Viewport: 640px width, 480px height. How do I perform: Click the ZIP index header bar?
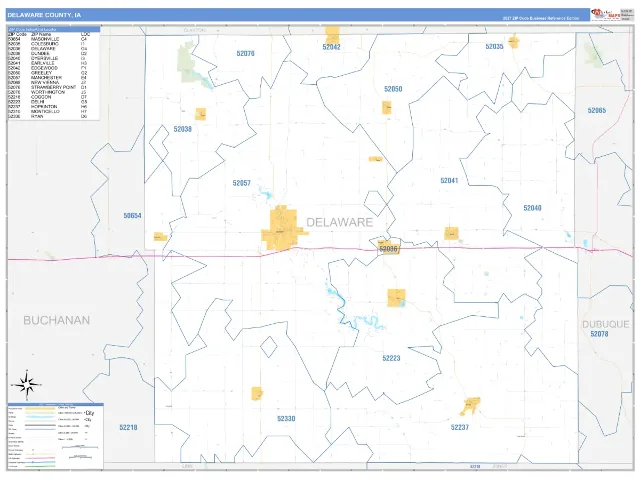pyautogui.click(x=54, y=29)
